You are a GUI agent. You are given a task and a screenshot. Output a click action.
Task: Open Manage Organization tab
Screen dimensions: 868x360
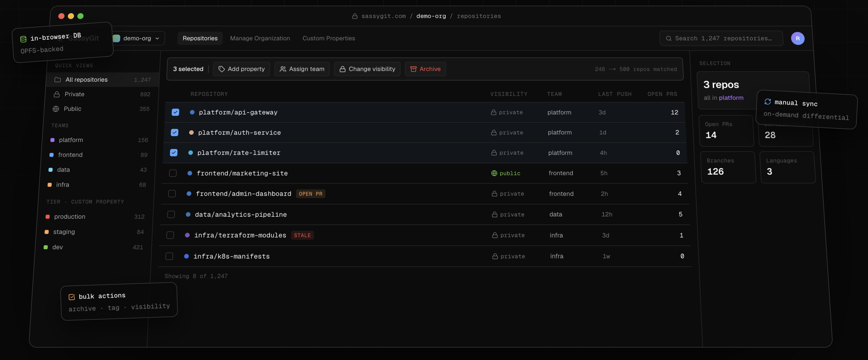[x=260, y=38]
